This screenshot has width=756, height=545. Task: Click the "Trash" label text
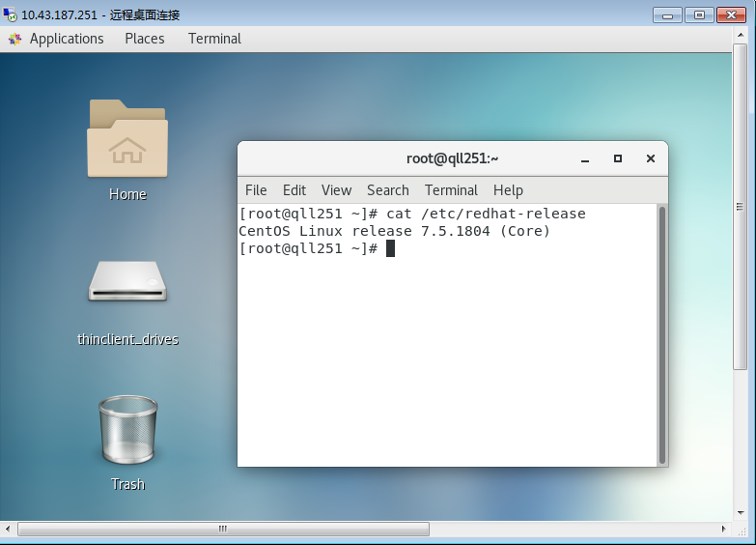point(127,484)
